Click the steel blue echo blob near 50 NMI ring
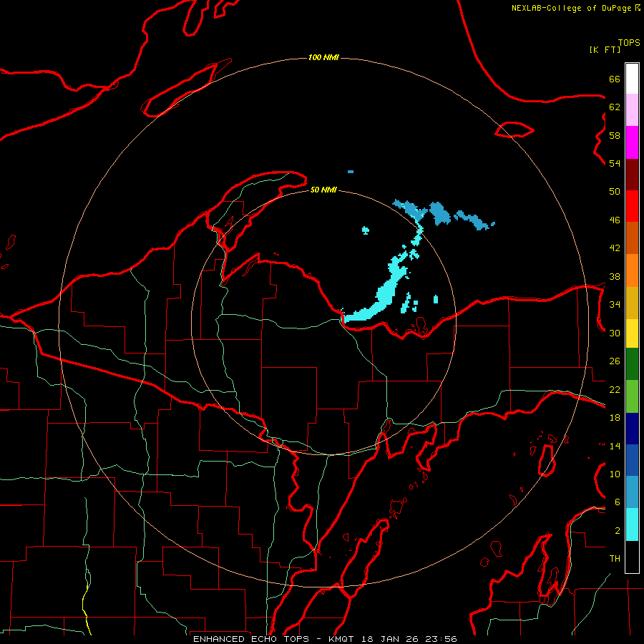 pos(440,213)
